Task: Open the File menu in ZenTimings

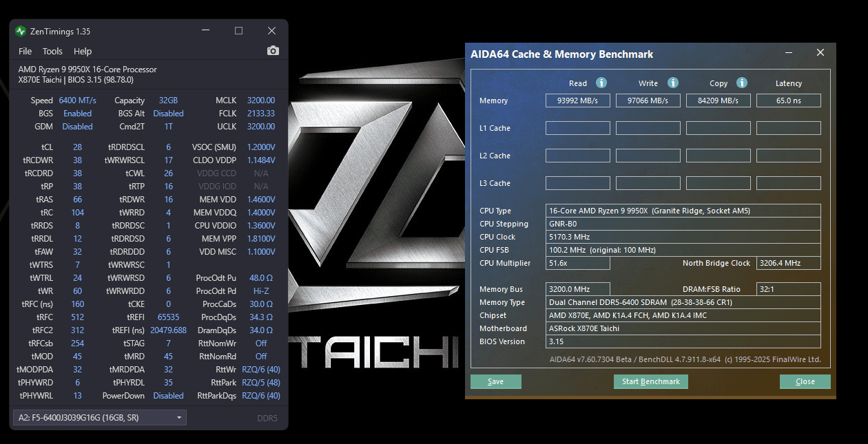Action: pos(25,51)
